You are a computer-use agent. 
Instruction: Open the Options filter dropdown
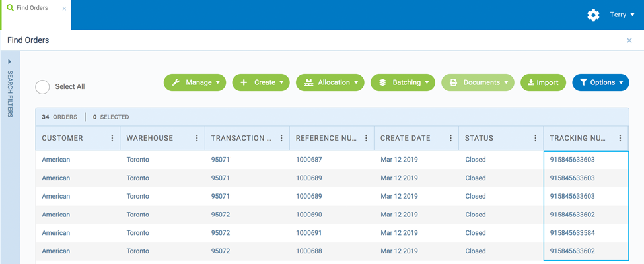click(x=600, y=82)
